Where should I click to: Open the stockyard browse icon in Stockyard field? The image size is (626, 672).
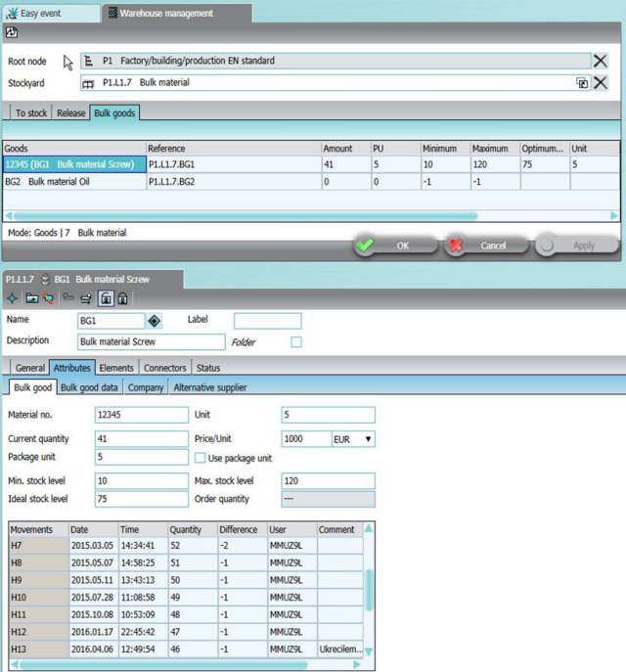[582, 83]
